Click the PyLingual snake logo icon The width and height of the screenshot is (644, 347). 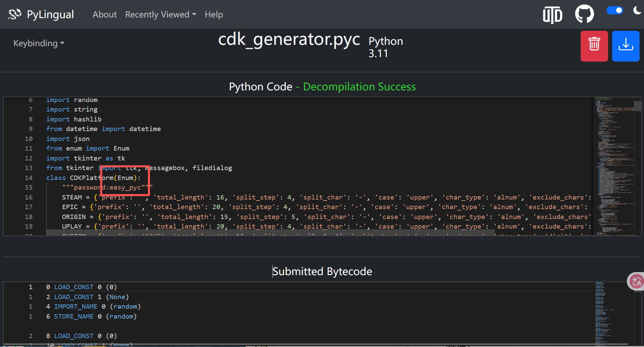click(x=15, y=14)
